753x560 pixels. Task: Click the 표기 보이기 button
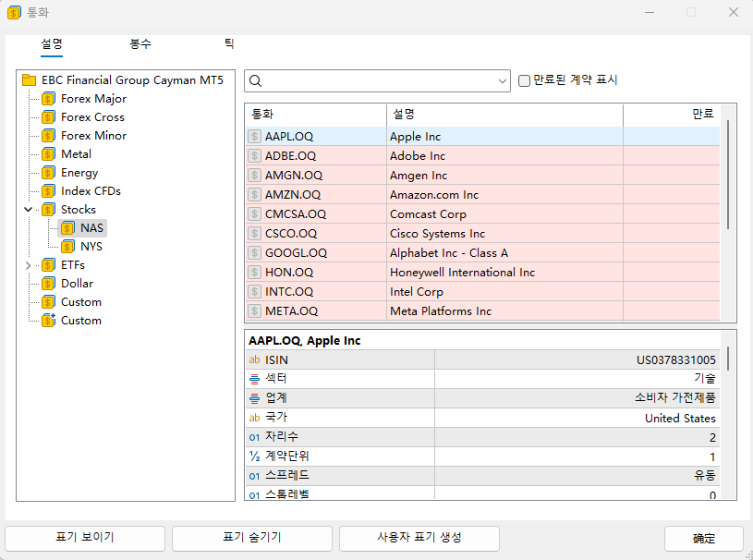[85, 539]
